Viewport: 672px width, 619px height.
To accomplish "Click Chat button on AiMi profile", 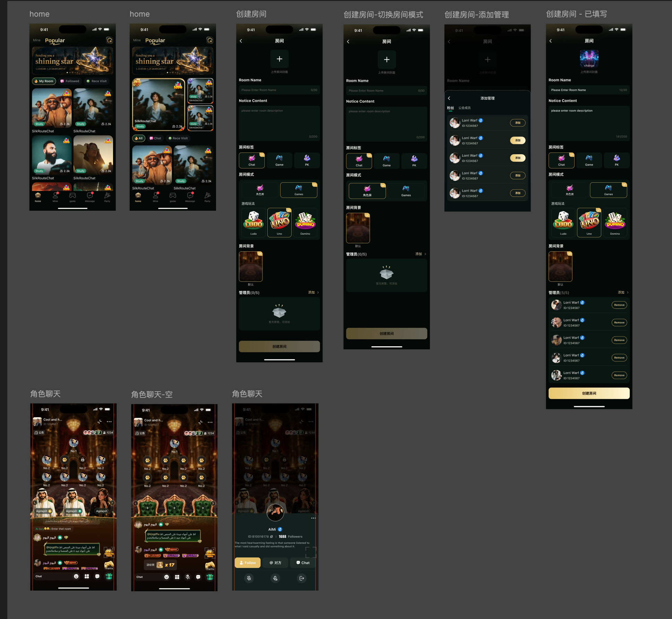I will click(x=303, y=563).
